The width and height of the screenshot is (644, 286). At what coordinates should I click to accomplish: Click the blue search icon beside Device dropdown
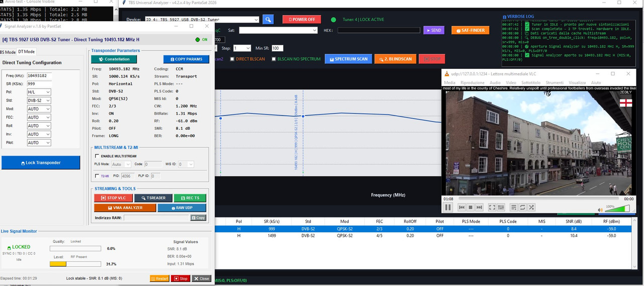(x=268, y=20)
